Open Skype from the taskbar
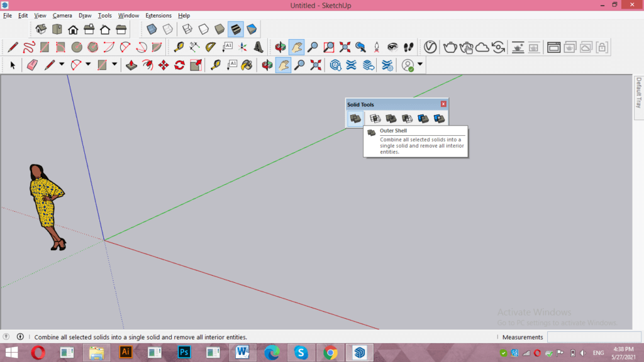The width and height of the screenshot is (644, 362). [x=301, y=352]
